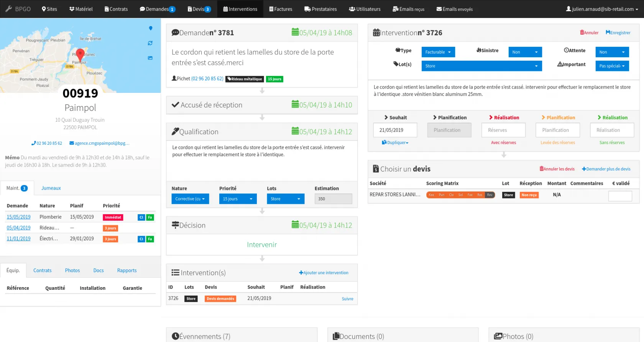Click the location pin icon on the map
Viewport: 644px width, 342px height.
151,28
